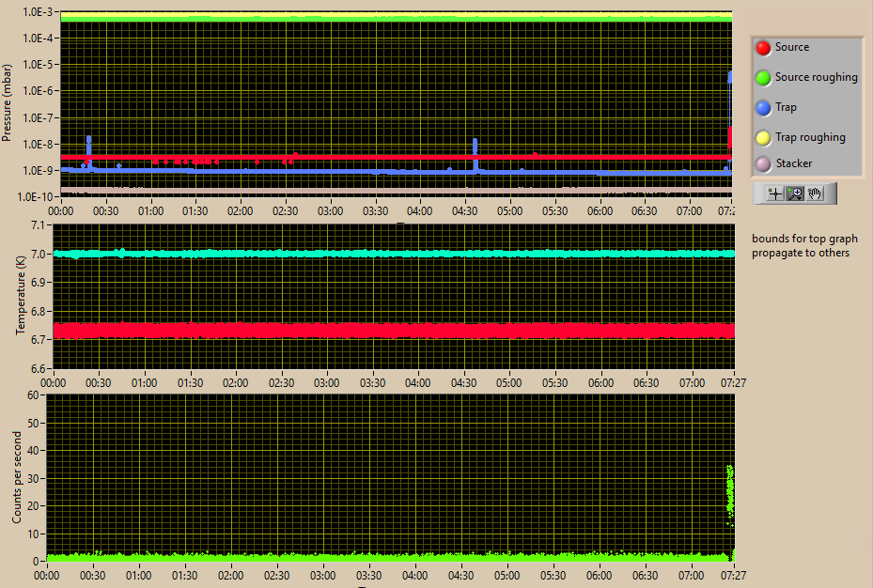
Task: Click the '07:27' end time on temperature graph
Action: [733, 383]
